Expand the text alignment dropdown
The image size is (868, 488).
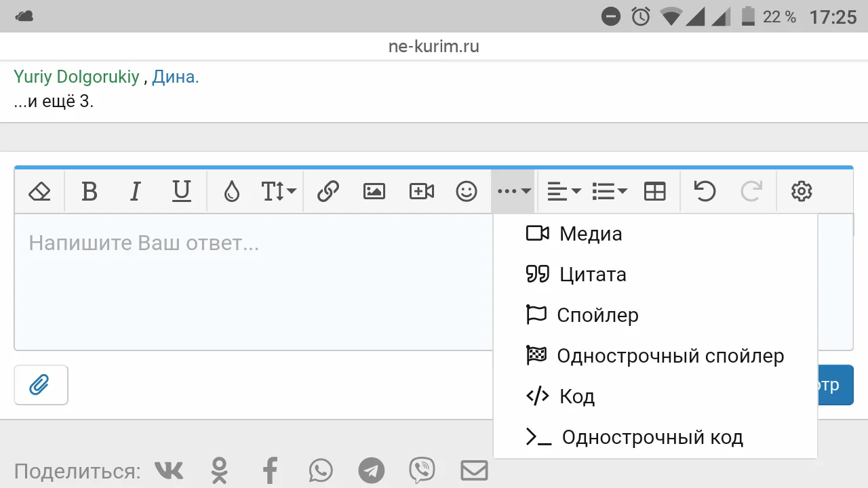click(x=564, y=192)
